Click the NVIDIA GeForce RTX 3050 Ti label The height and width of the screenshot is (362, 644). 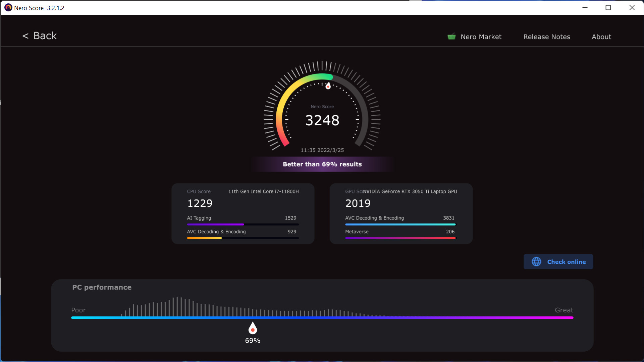410,191
